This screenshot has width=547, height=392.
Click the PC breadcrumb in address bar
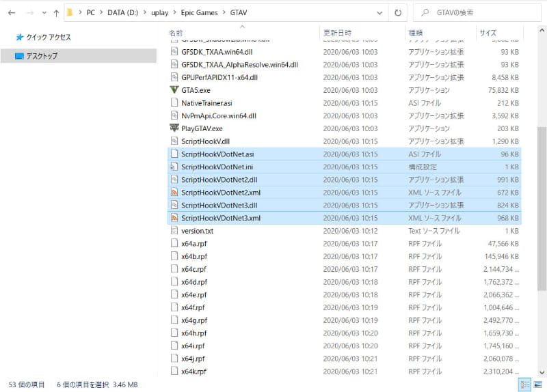pos(91,12)
